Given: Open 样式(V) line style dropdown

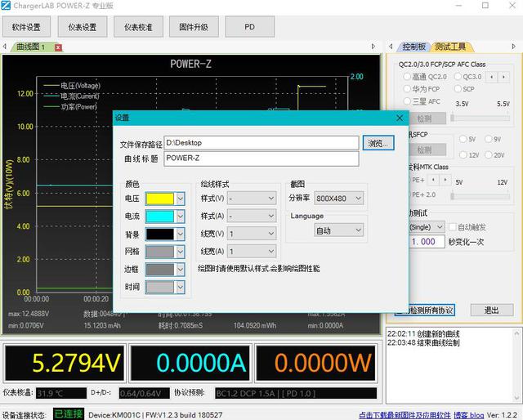Looking at the screenshot, I should point(252,199).
